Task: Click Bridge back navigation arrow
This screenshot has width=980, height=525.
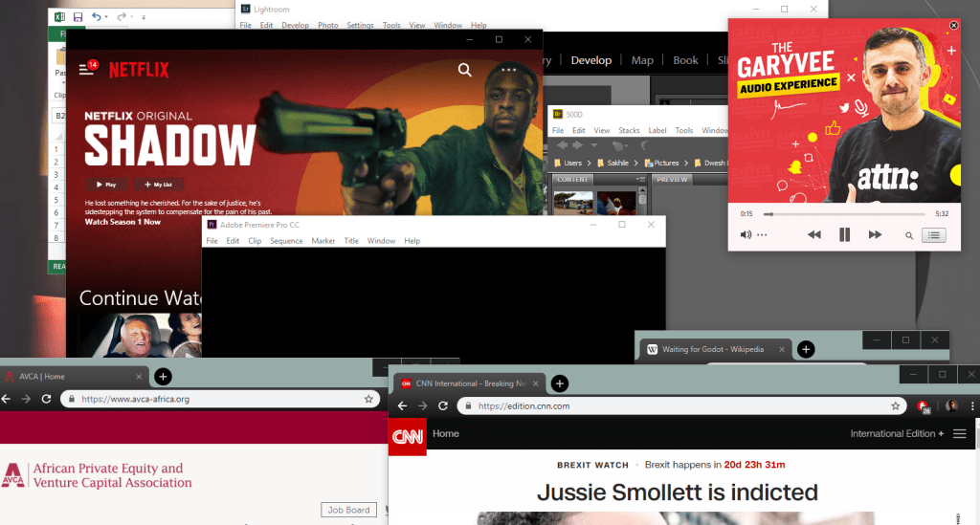Action: coord(562,145)
